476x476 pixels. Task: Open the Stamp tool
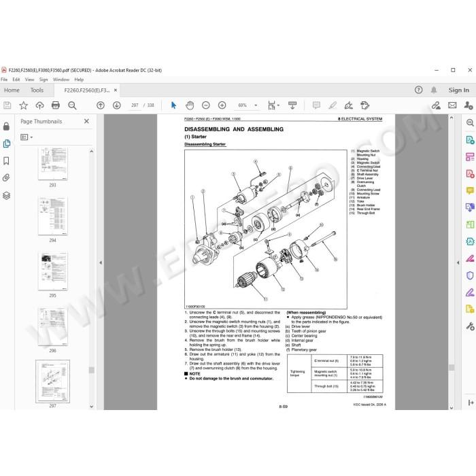[x=365, y=105]
